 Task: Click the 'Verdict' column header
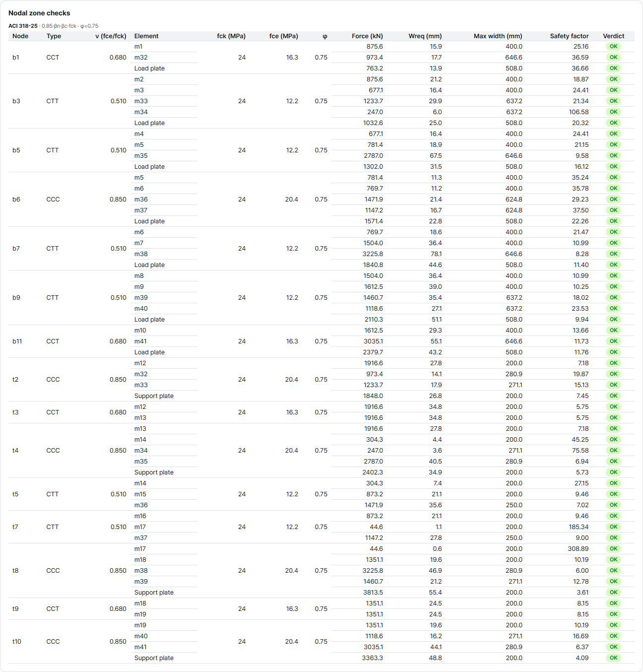[x=614, y=36]
